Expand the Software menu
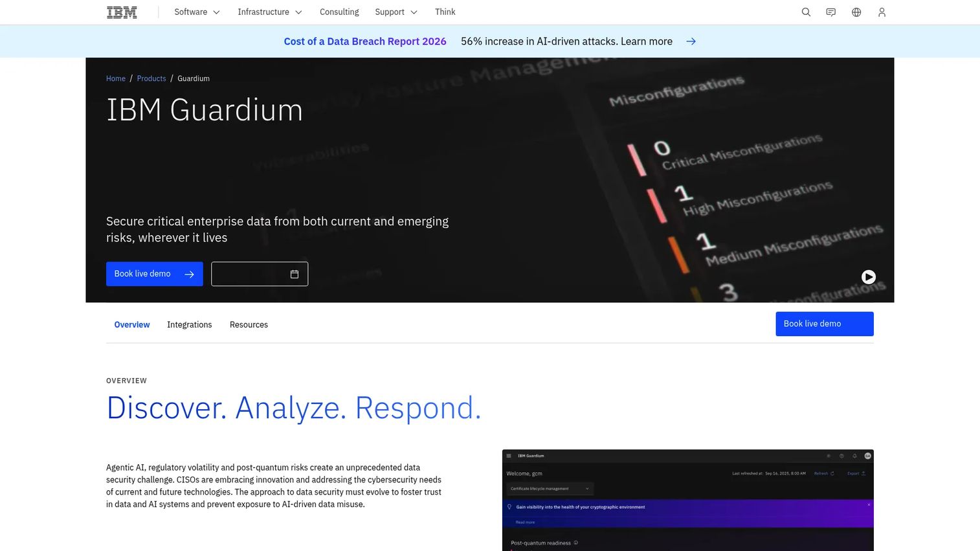 [197, 12]
